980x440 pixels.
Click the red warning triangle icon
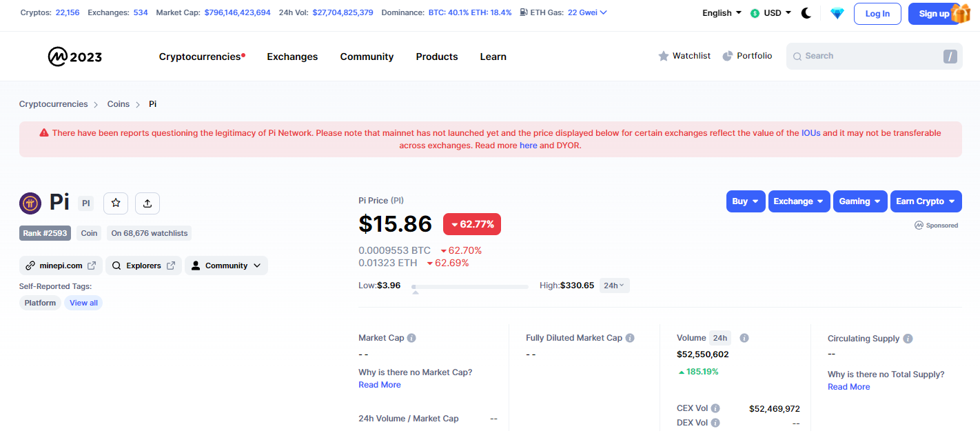(x=44, y=133)
